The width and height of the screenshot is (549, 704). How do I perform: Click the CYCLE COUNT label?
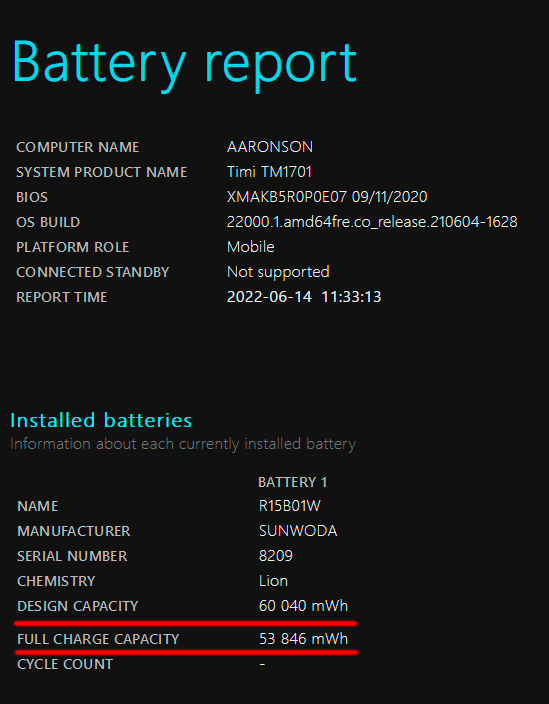click(x=65, y=664)
